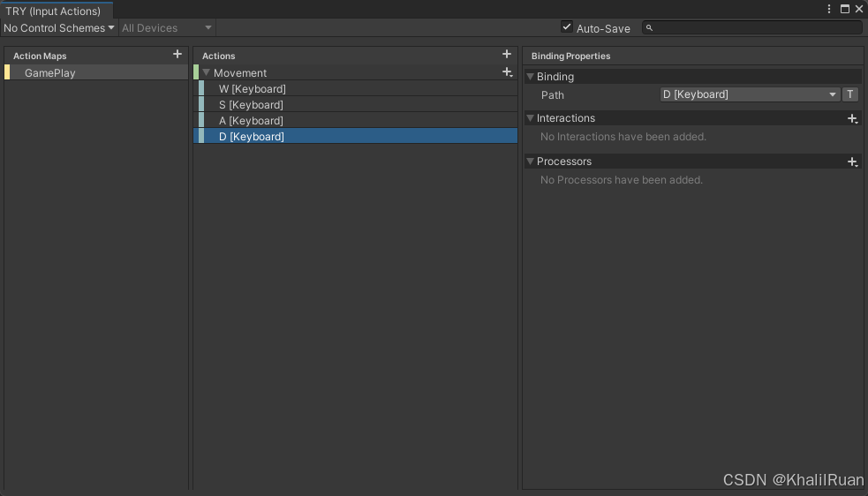Image resolution: width=868 pixels, height=496 pixels.
Task: Collapse the Movement action tree
Action: (x=207, y=72)
